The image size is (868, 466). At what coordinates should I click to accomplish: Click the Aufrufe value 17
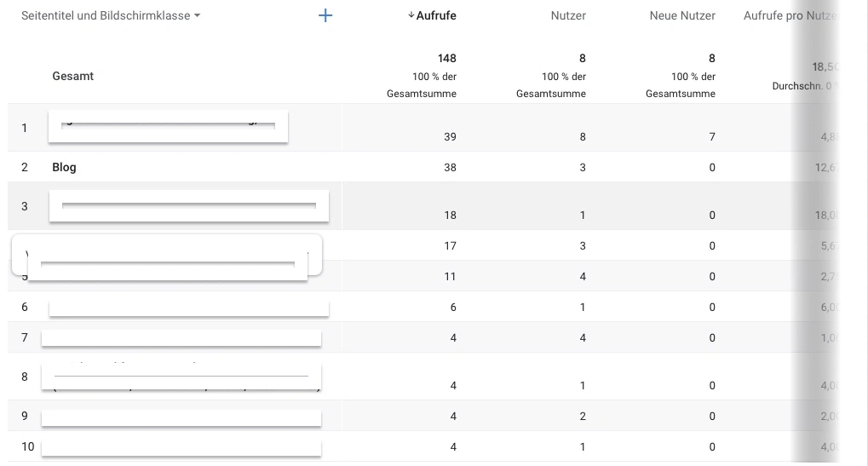coord(450,245)
